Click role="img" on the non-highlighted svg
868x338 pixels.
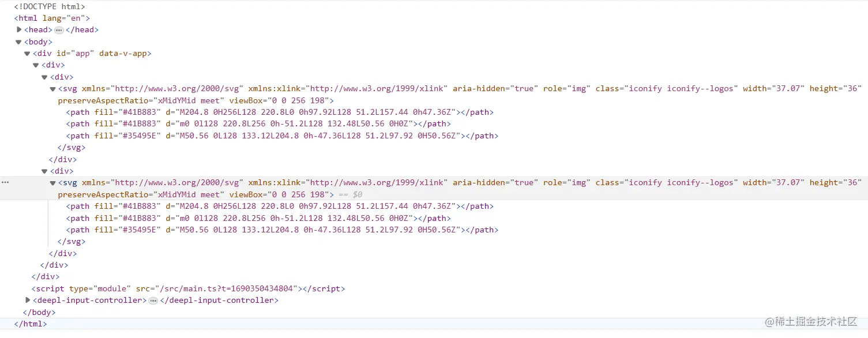(x=567, y=88)
